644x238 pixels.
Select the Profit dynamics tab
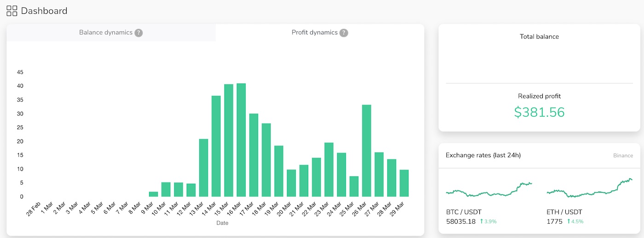click(x=315, y=33)
